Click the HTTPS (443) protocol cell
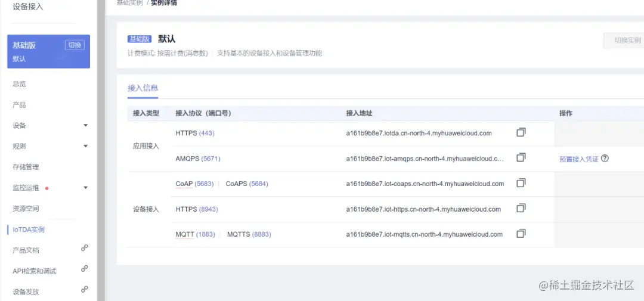This screenshot has height=301, width=644. 194,133
